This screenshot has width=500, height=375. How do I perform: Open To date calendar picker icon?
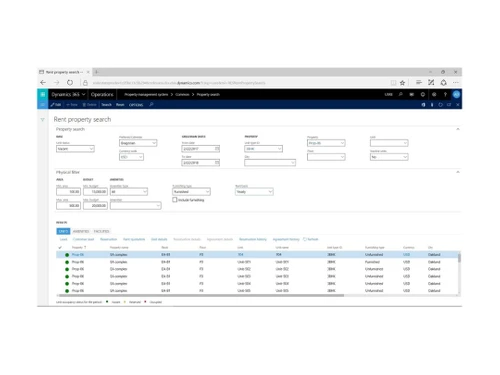(x=217, y=163)
